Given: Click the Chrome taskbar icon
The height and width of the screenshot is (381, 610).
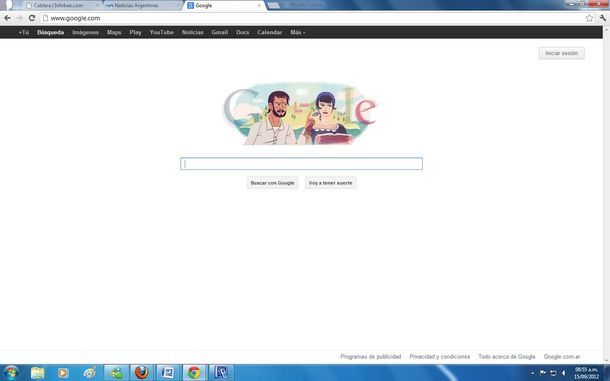Looking at the screenshot, I should click(x=194, y=373).
